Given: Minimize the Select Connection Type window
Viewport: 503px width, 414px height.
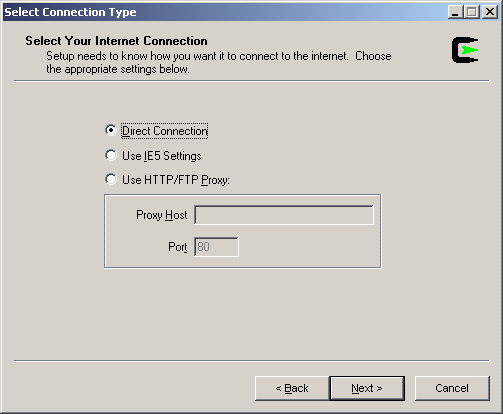Looking at the screenshot, I should coord(455,12).
